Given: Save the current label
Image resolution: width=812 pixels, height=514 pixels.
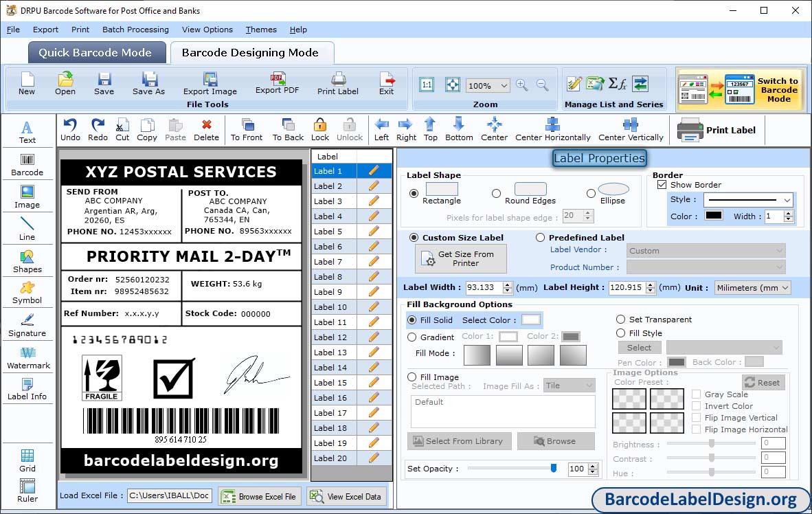Looking at the screenshot, I should pyautogui.click(x=104, y=83).
